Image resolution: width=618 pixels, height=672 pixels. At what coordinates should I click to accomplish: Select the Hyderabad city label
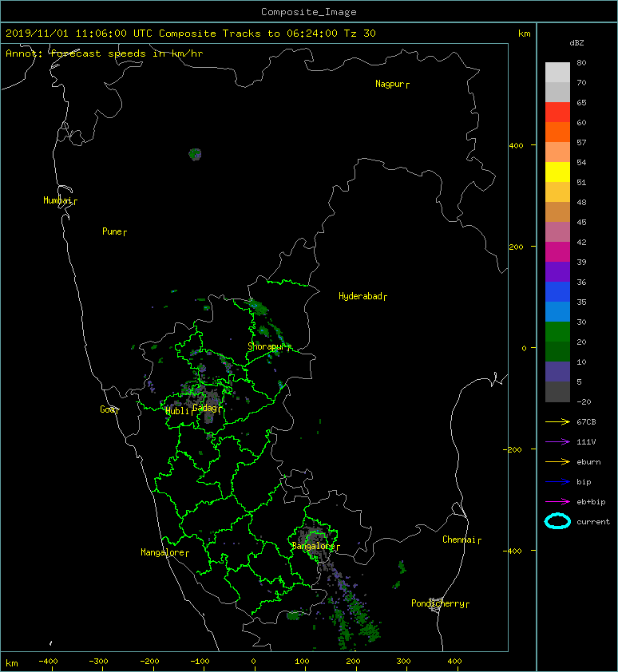360,296
